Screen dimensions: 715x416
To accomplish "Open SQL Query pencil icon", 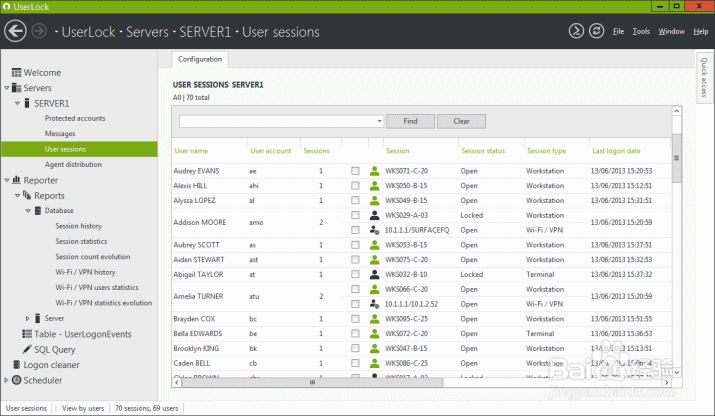I will [x=27, y=350].
